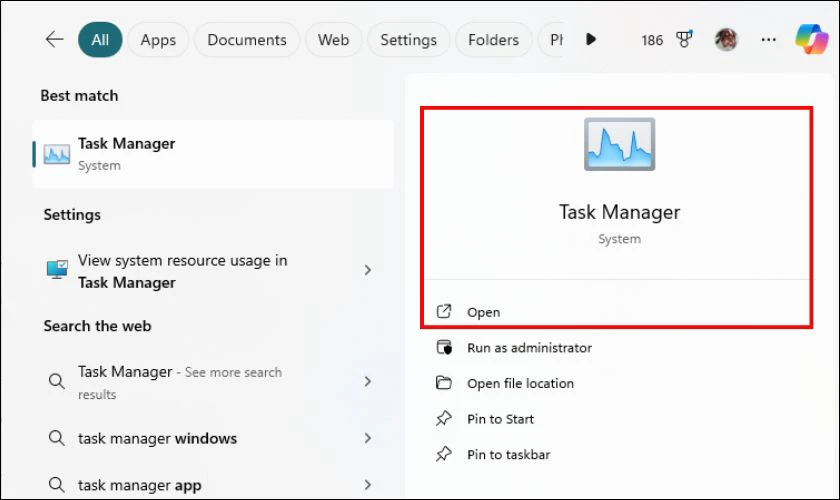
Task: Open Task Manager See more search results
Action: click(x=213, y=382)
